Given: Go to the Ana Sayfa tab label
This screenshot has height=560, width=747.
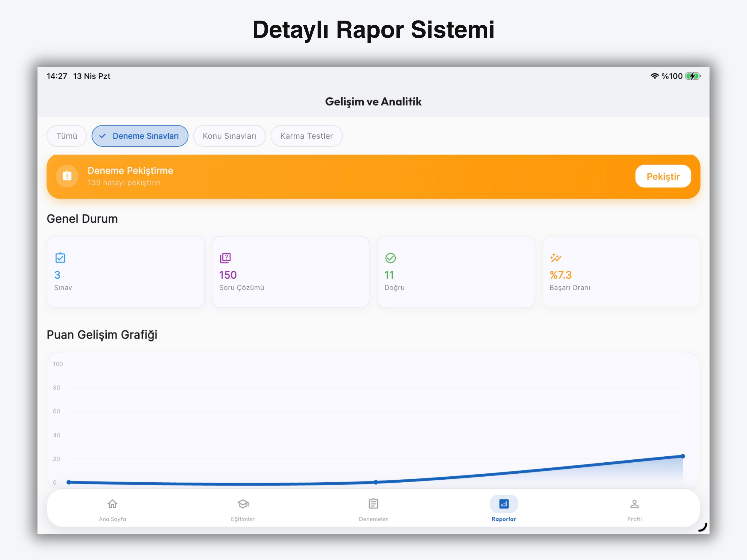Looking at the screenshot, I should 112,519.
